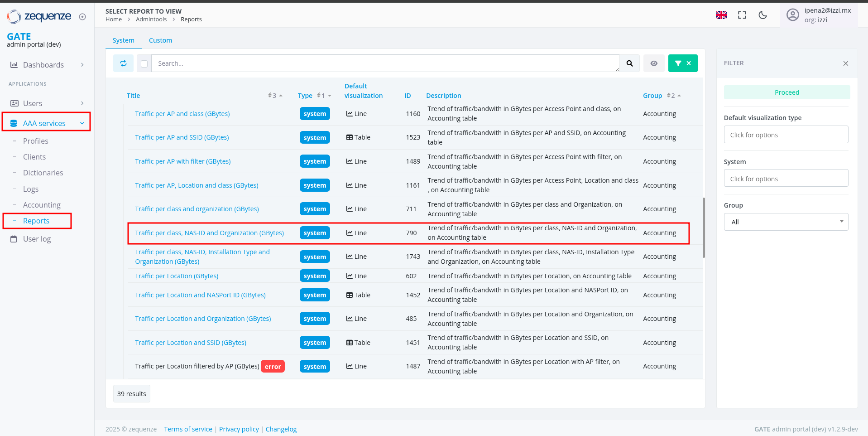Click Table icon in row ID 1523
This screenshot has width=868, height=436.
coord(350,137)
